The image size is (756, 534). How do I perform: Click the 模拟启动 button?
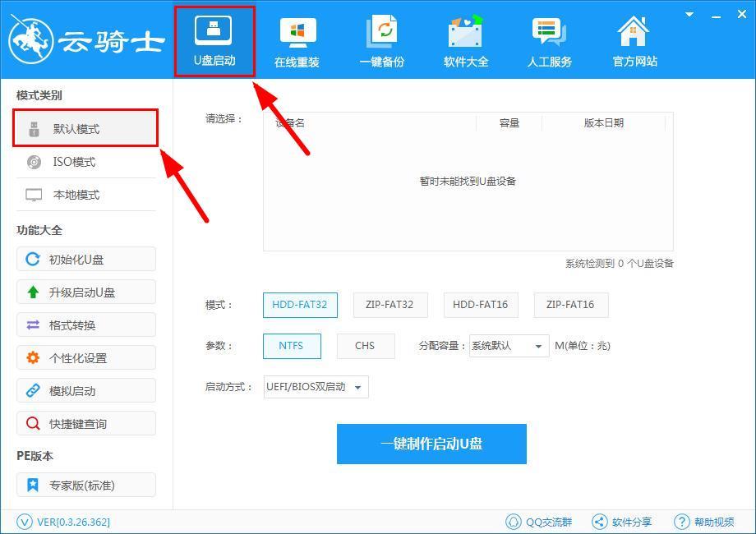pos(86,390)
